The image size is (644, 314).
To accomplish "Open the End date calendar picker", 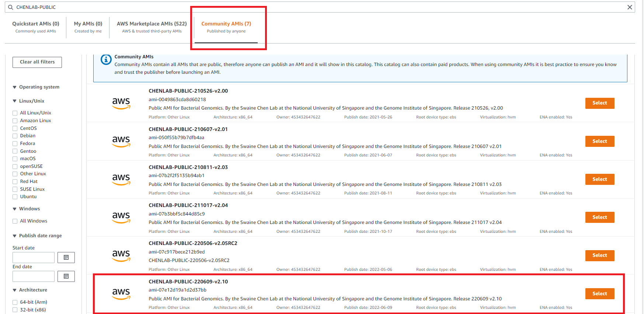I will 66,276.
